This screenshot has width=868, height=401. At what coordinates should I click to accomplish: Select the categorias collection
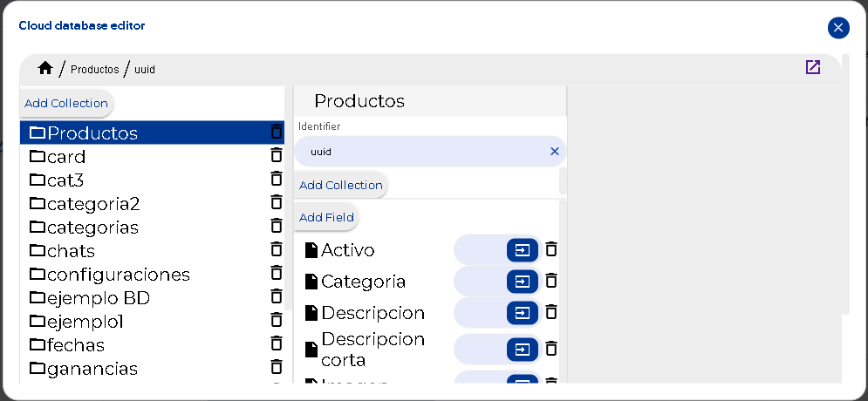click(x=153, y=228)
